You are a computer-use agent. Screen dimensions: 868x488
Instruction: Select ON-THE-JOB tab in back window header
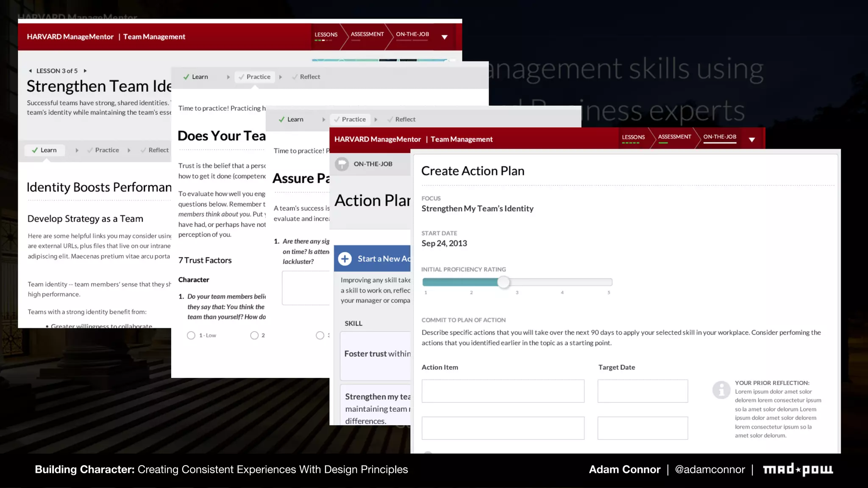click(x=412, y=34)
